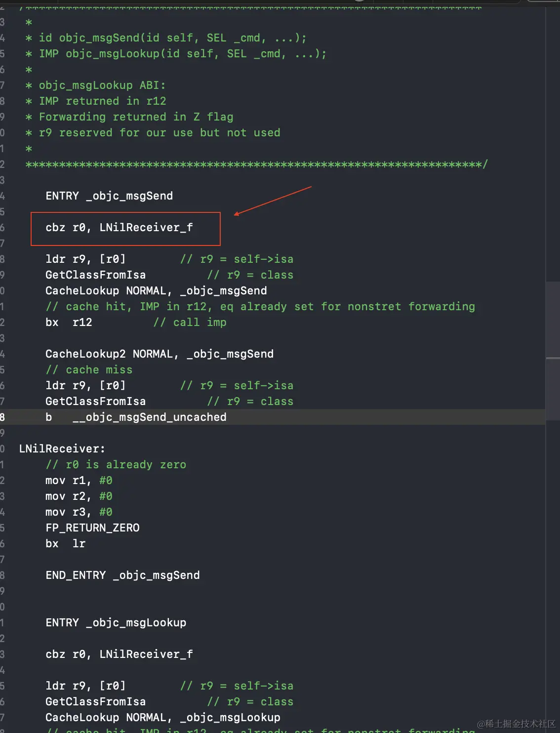Screen dimensions: 560x733
Task: Click the END_ENTRY _objc_msgSend line
Action: pos(122,575)
